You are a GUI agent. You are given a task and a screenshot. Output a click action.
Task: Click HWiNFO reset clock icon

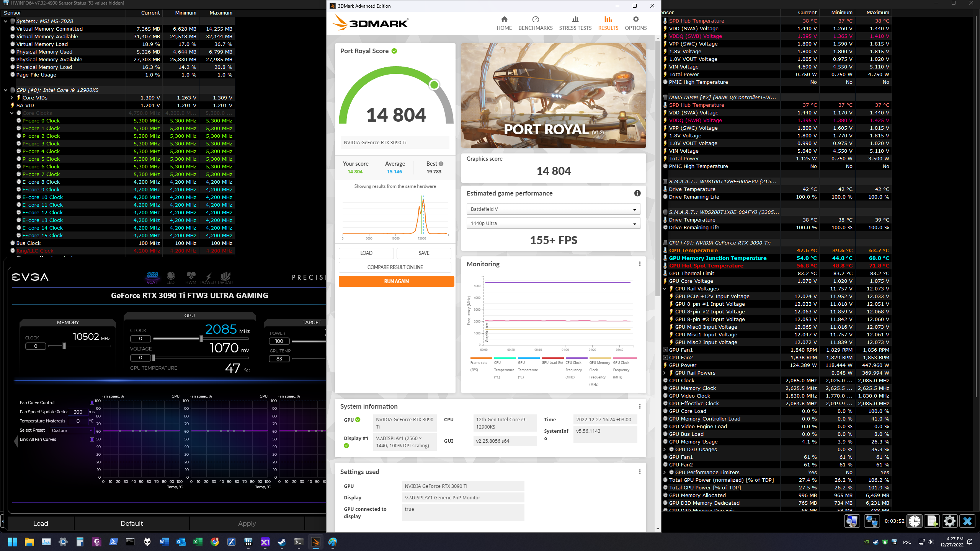(x=915, y=521)
